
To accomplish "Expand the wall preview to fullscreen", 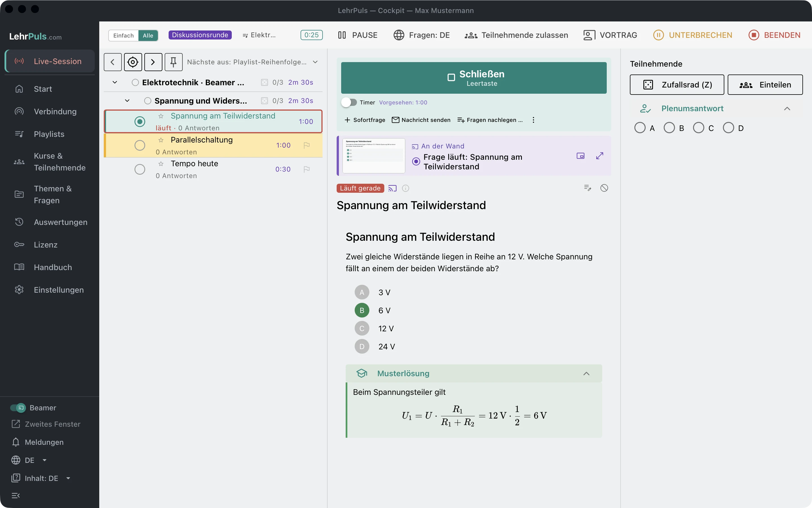I will coord(600,156).
